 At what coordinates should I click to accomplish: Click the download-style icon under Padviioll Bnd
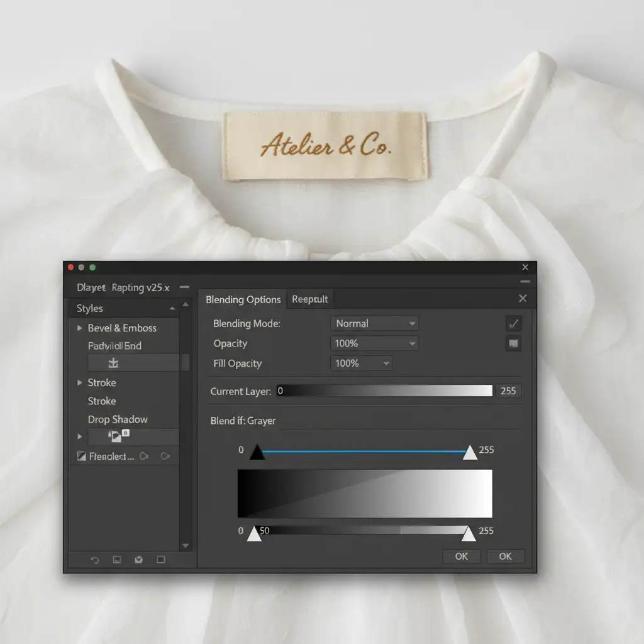pos(114,363)
